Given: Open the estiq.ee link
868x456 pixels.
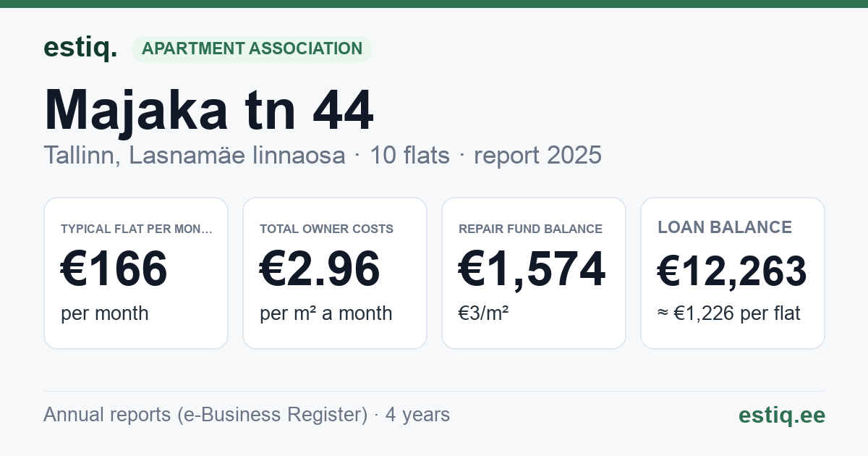Looking at the screenshot, I should 782,415.
